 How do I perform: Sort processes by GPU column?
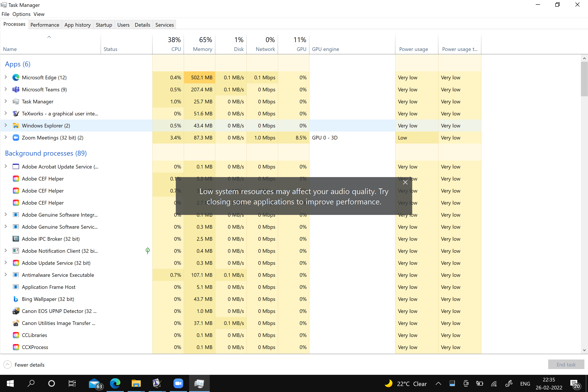(294, 44)
